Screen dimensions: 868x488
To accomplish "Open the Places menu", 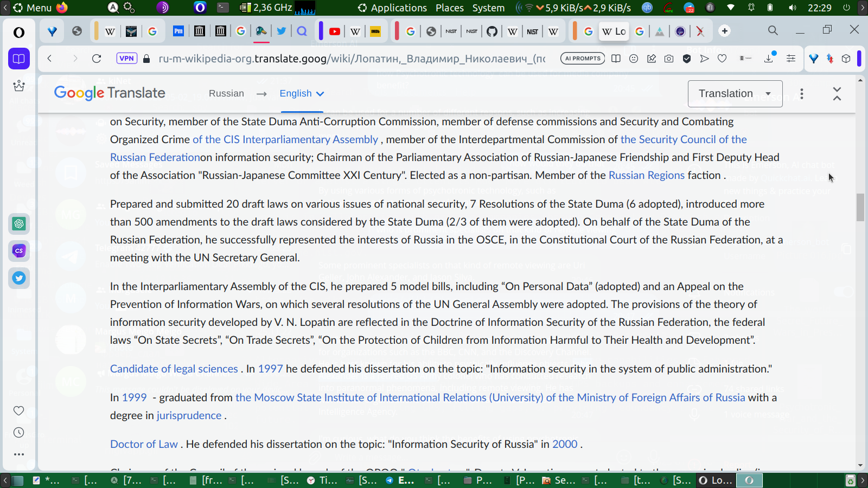I will point(450,8).
